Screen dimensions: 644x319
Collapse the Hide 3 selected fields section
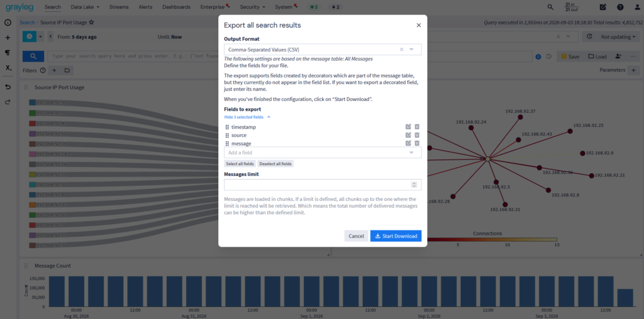tap(247, 117)
